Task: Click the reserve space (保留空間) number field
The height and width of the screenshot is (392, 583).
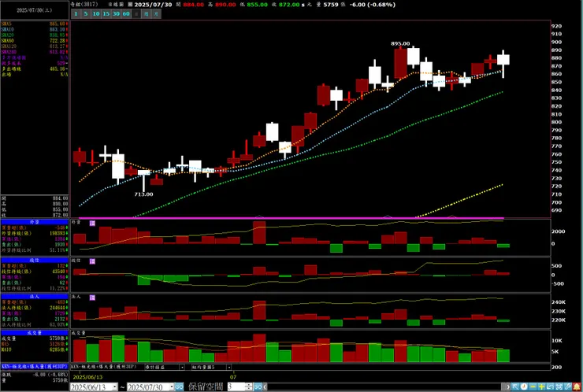Action: click(236, 386)
